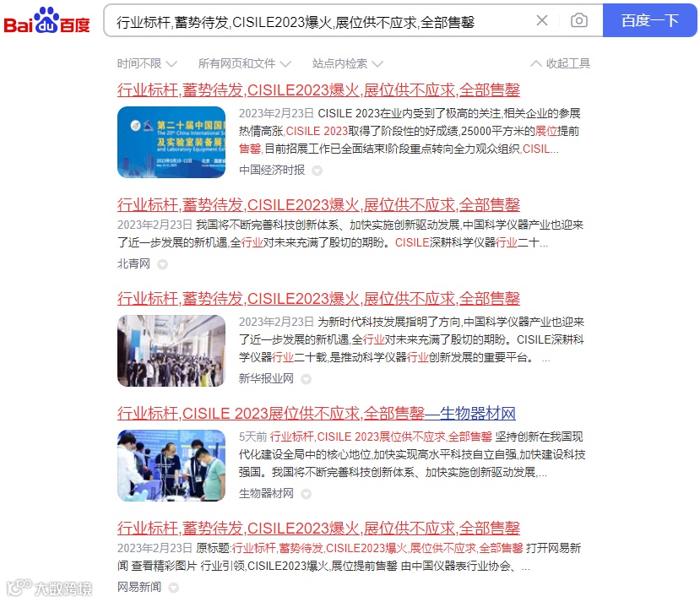Open the dropdown icon beside 生物器材网
Image resolution: width=700 pixels, height=602 pixels.
306,494
